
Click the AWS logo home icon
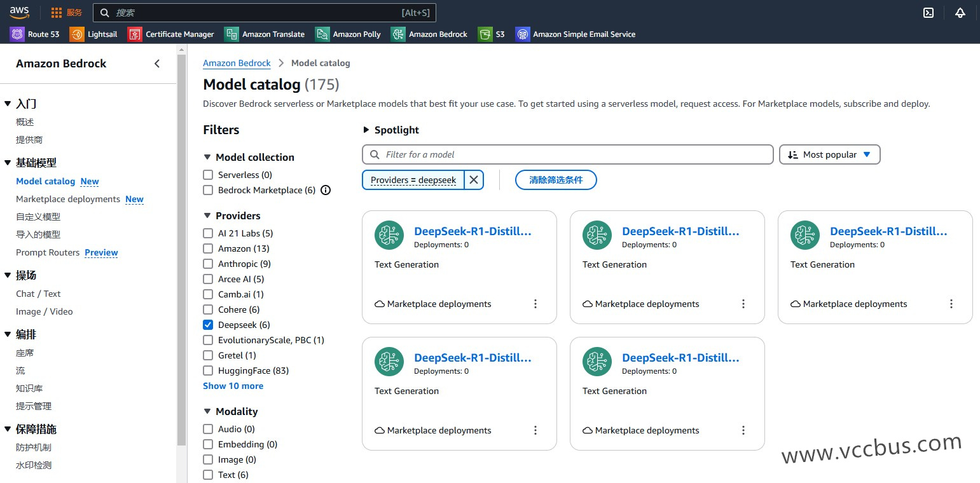coord(19,13)
